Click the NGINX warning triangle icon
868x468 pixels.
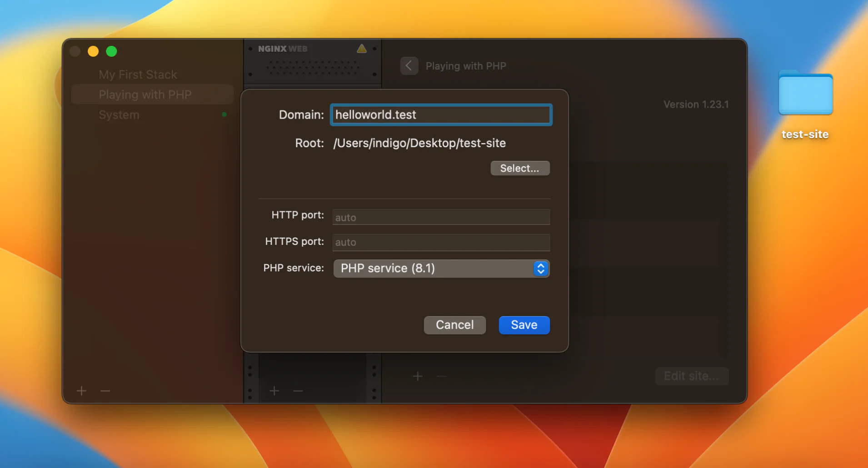click(x=361, y=49)
